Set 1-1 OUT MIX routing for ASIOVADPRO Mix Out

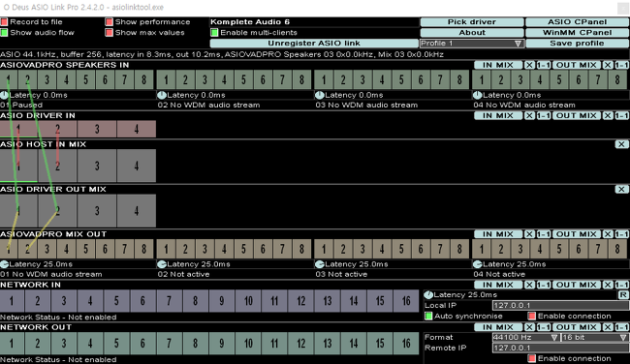tap(621, 234)
